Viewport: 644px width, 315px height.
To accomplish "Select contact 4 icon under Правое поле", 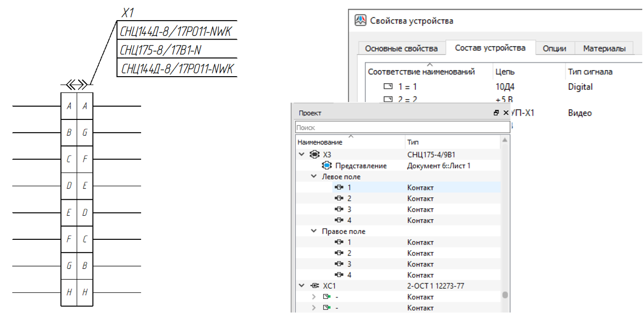I will coord(339,275).
